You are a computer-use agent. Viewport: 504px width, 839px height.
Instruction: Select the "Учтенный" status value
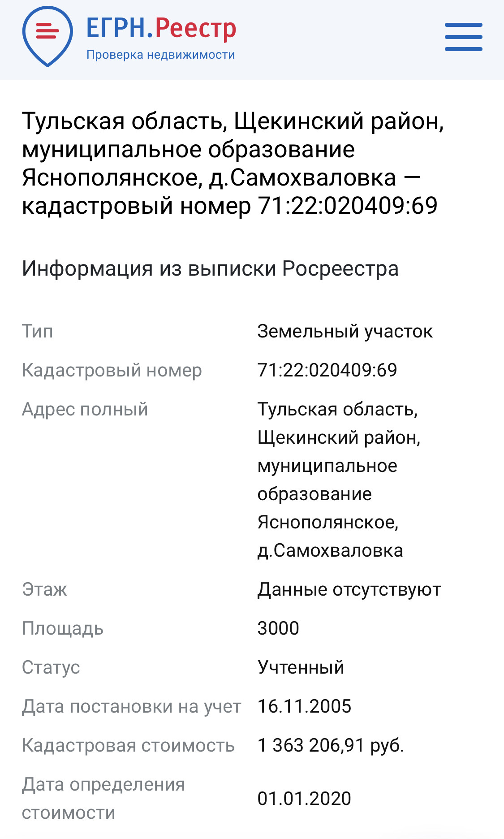301,667
